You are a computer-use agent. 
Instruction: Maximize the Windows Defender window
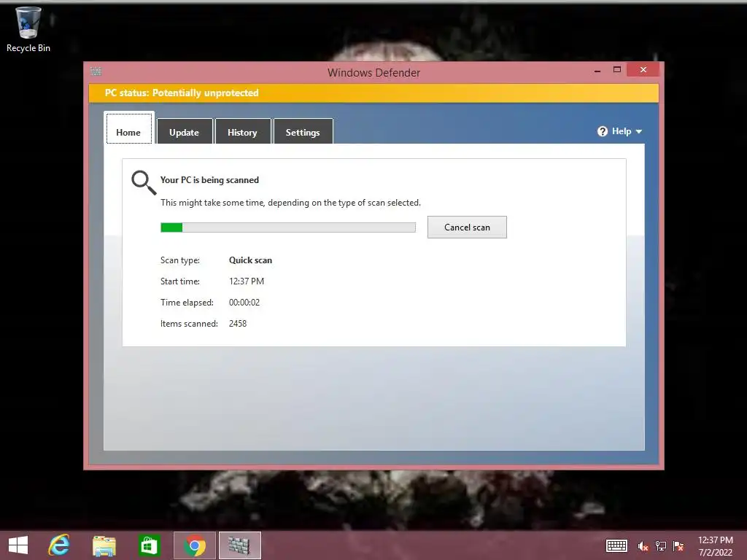click(617, 70)
